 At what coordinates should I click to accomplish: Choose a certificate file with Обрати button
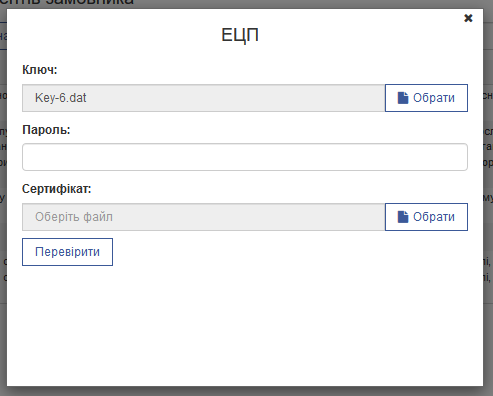(x=426, y=217)
